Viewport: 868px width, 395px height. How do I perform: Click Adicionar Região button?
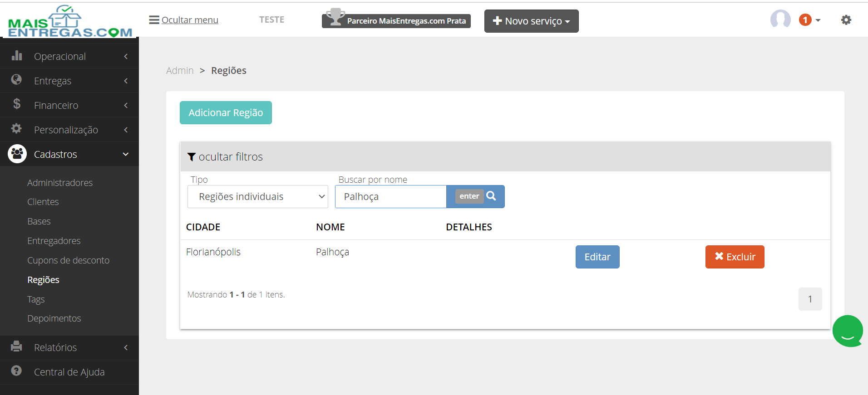pos(226,112)
